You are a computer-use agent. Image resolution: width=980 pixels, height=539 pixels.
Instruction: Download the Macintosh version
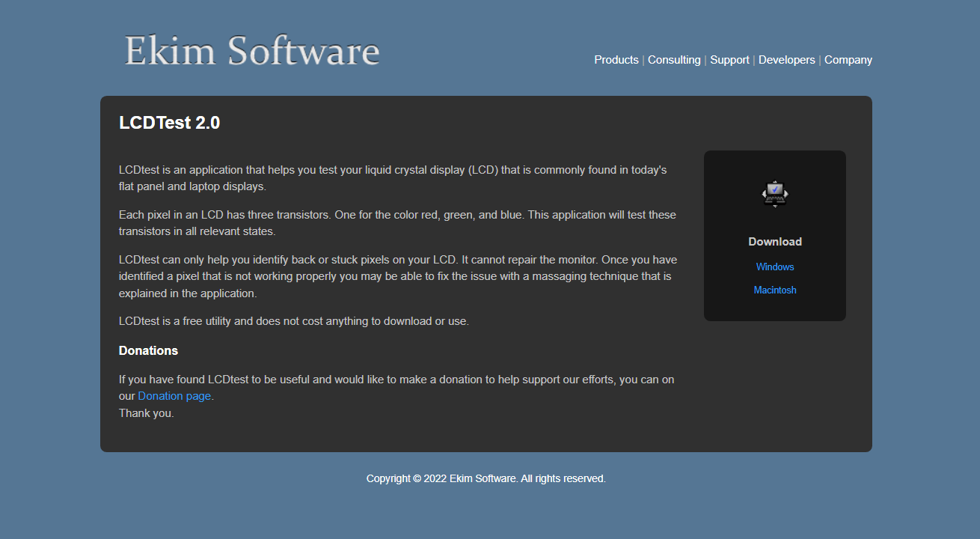775,290
